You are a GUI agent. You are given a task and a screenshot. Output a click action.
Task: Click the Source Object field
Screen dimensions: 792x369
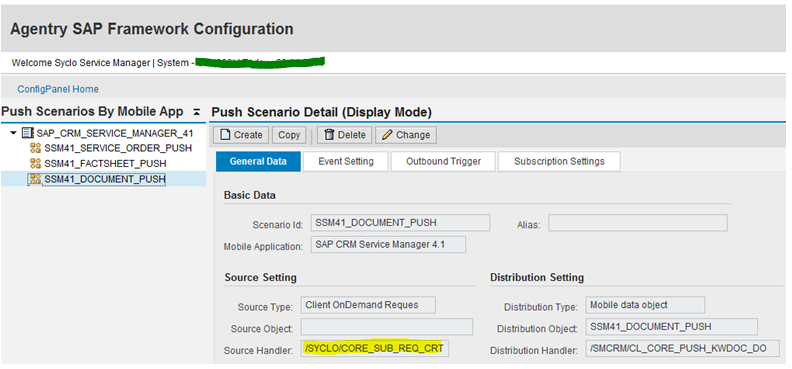click(x=387, y=327)
